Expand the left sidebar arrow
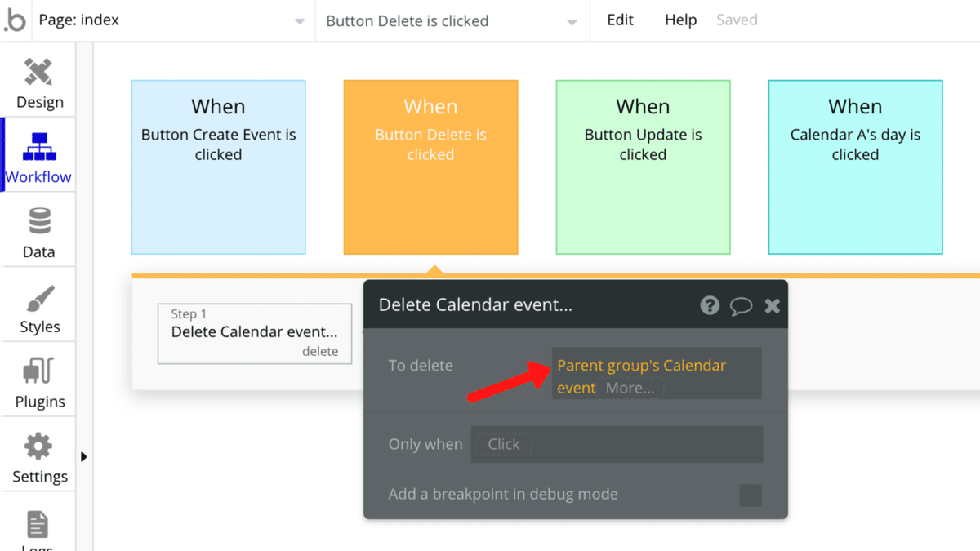 (83, 457)
